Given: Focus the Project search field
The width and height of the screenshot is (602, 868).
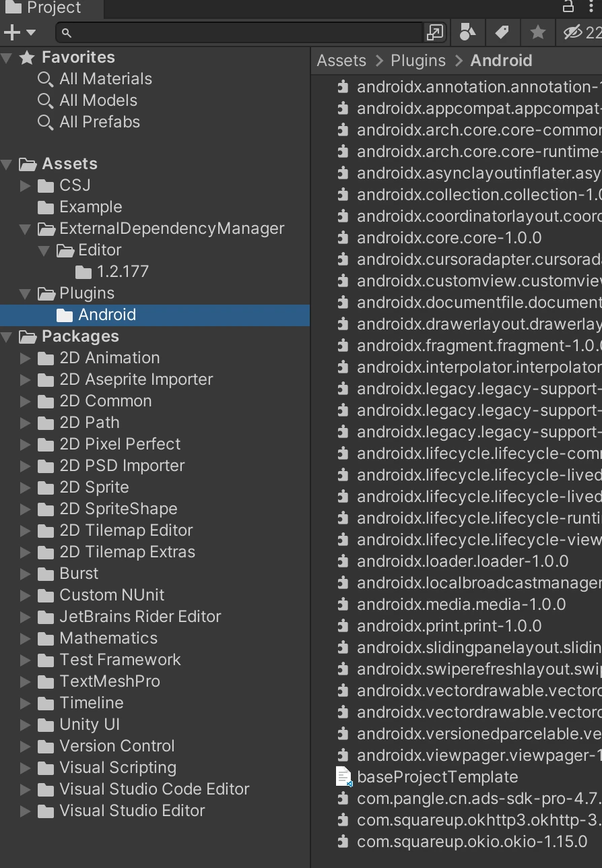Looking at the screenshot, I should (241, 32).
